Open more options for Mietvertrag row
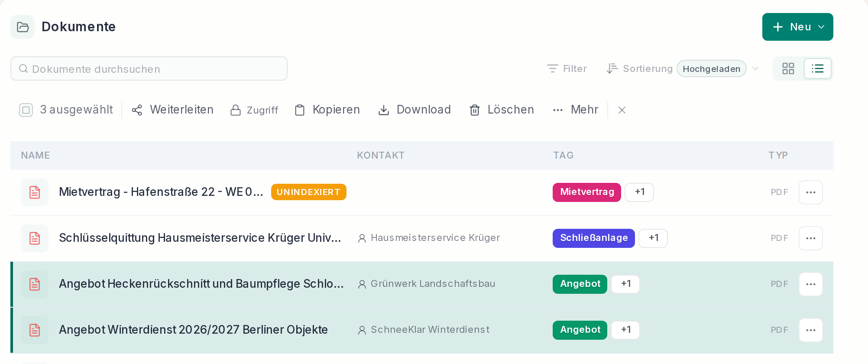 tap(811, 192)
